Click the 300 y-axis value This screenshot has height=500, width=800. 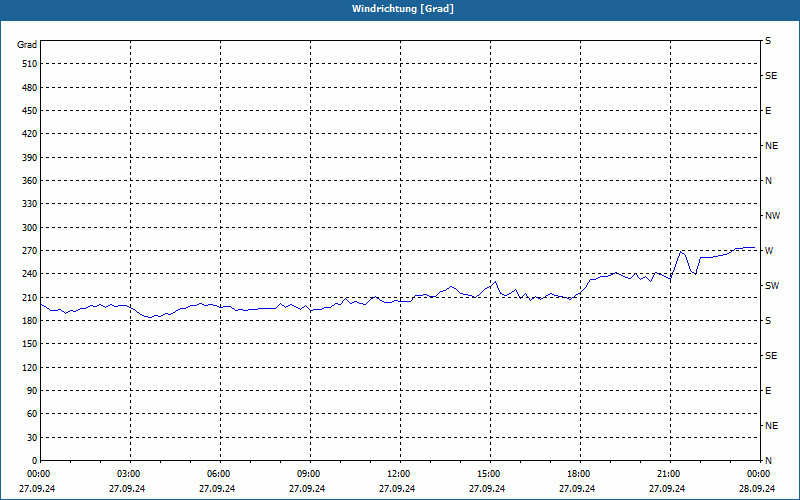pos(30,227)
